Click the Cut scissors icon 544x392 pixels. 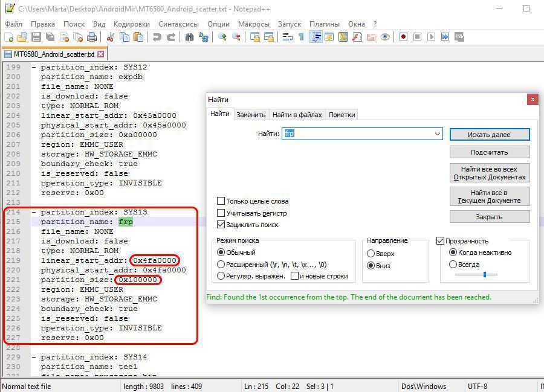point(111,37)
